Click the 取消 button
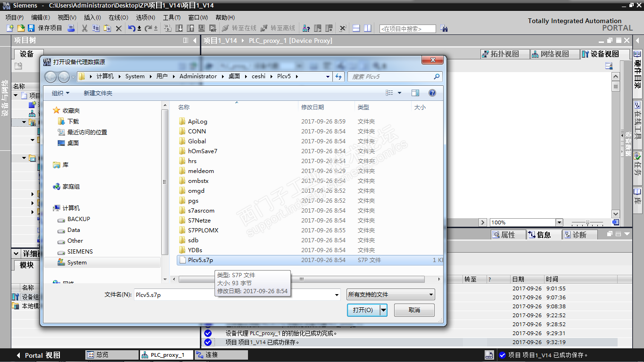644x362 pixels. [414, 310]
